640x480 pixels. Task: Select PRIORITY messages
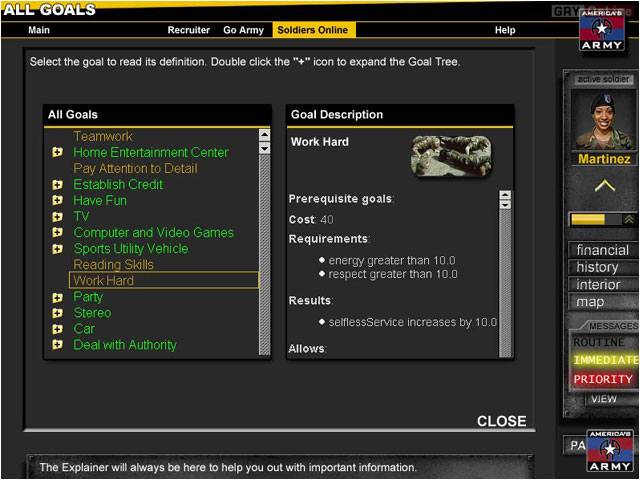click(603, 379)
